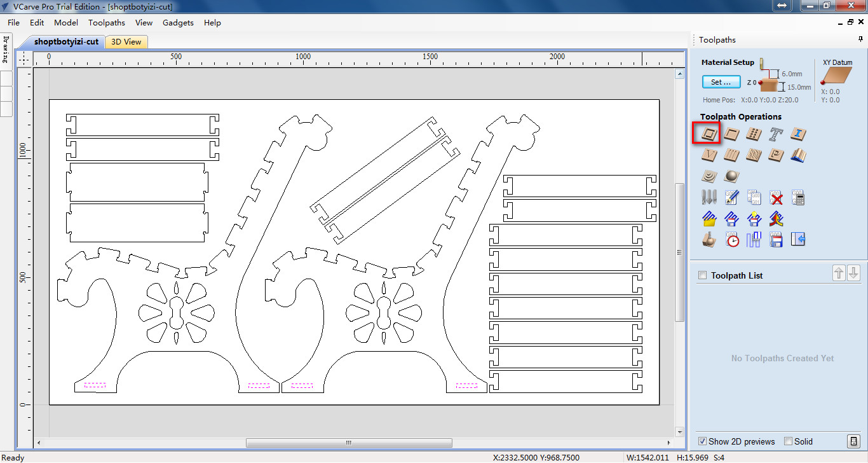Save toolpath template icon without lightbulb
Viewport: 868px width, 463px height.
click(x=731, y=219)
